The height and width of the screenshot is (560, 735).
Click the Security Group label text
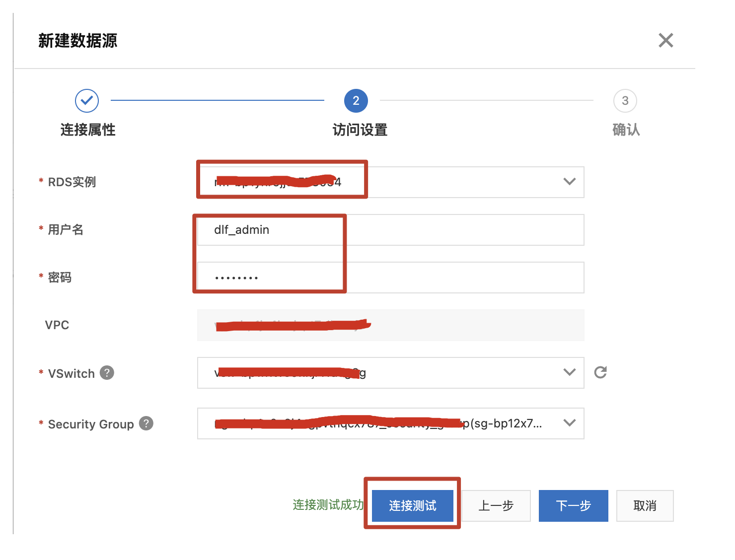point(91,424)
